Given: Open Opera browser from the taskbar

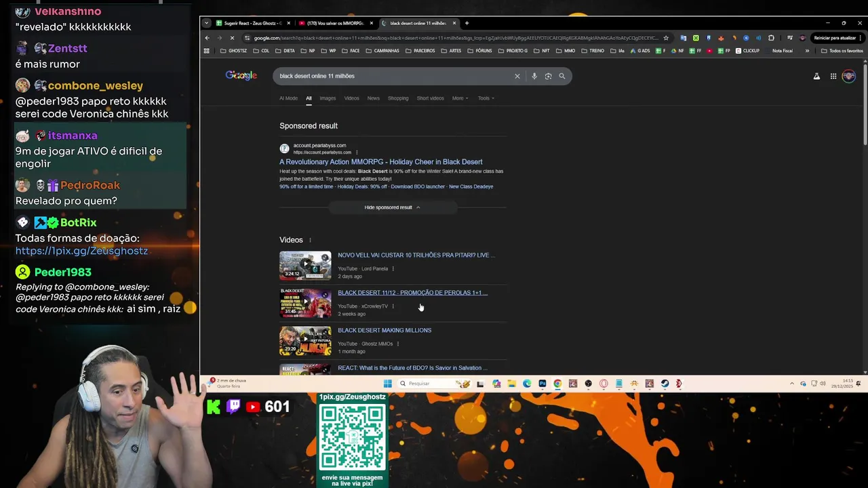Looking at the screenshot, I should tap(604, 384).
